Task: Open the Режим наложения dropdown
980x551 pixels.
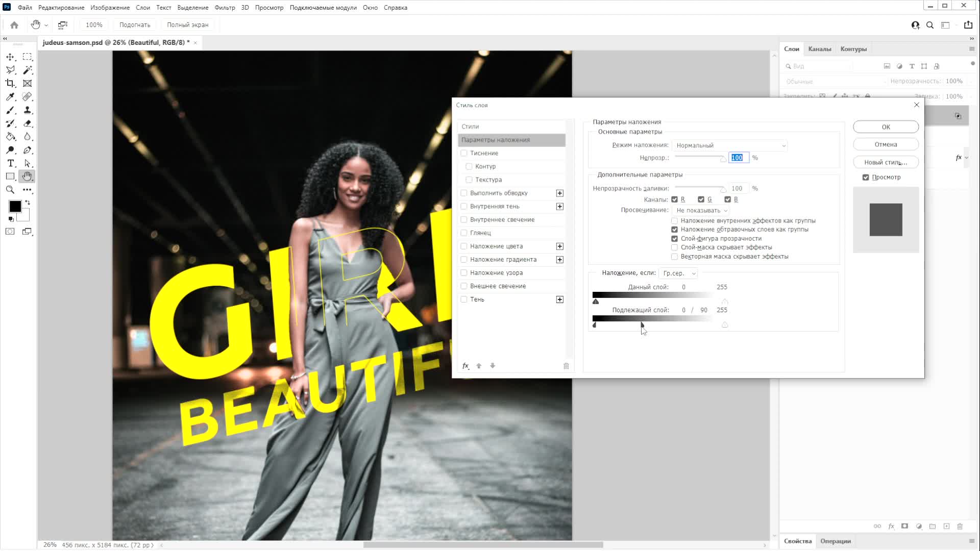Action: pyautogui.click(x=729, y=145)
